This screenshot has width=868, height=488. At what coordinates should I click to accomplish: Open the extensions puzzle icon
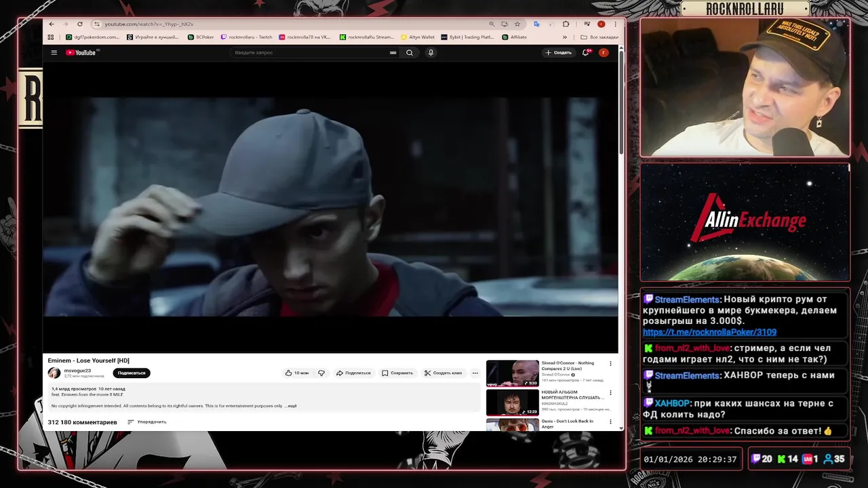[x=566, y=24]
